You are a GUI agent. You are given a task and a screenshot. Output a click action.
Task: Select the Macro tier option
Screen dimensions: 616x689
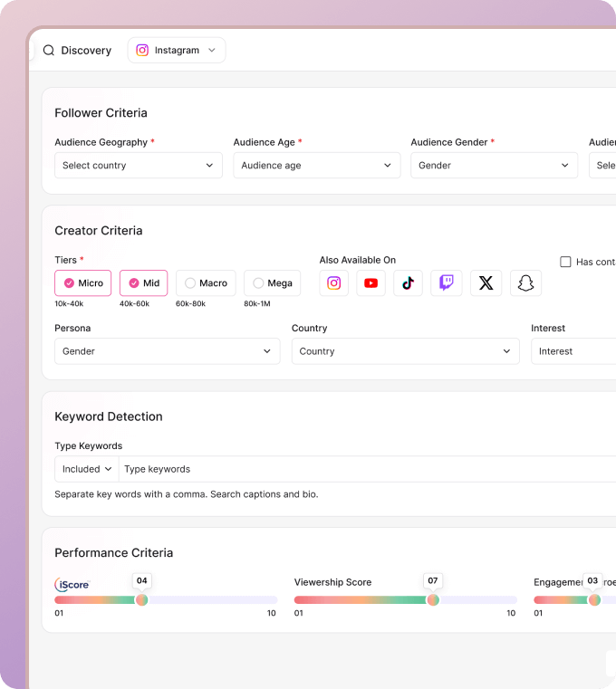pyautogui.click(x=206, y=283)
